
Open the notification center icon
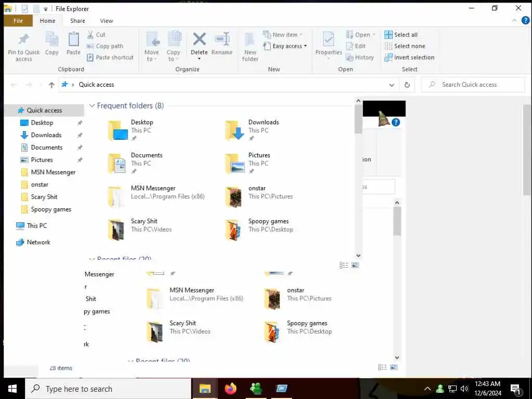pos(516,390)
